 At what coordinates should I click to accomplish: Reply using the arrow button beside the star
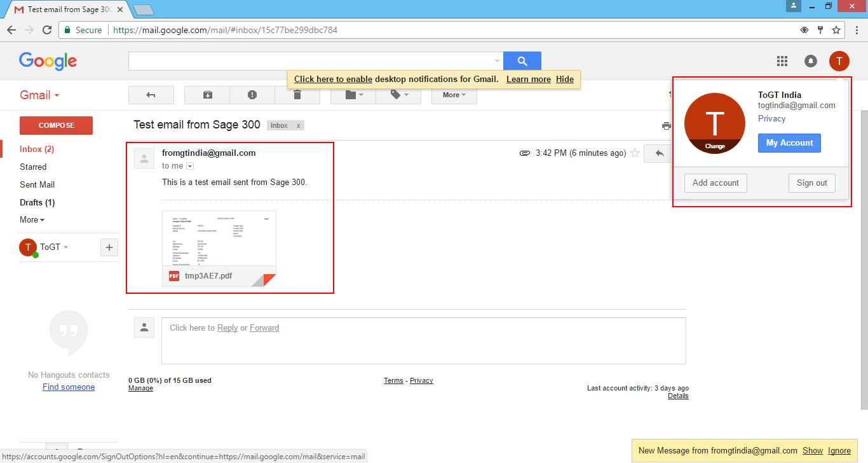pos(660,153)
